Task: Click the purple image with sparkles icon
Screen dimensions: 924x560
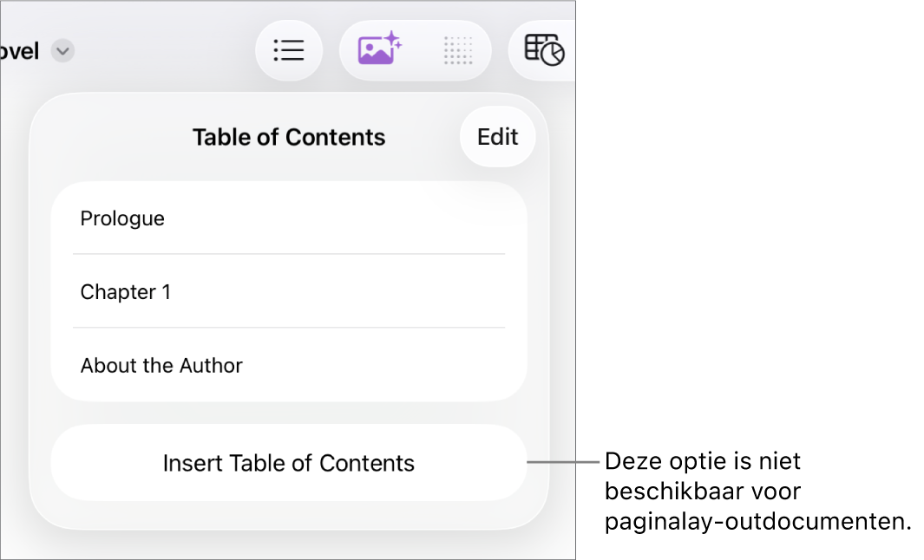Action: click(379, 50)
